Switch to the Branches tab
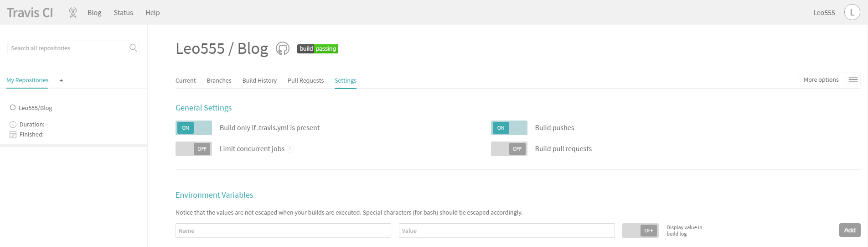 tap(219, 80)
